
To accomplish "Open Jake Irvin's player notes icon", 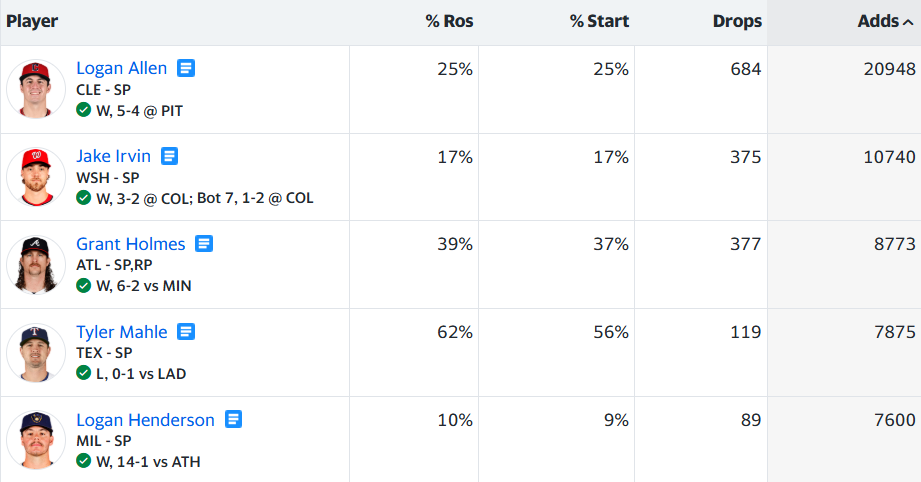I will tap(169, 156).
